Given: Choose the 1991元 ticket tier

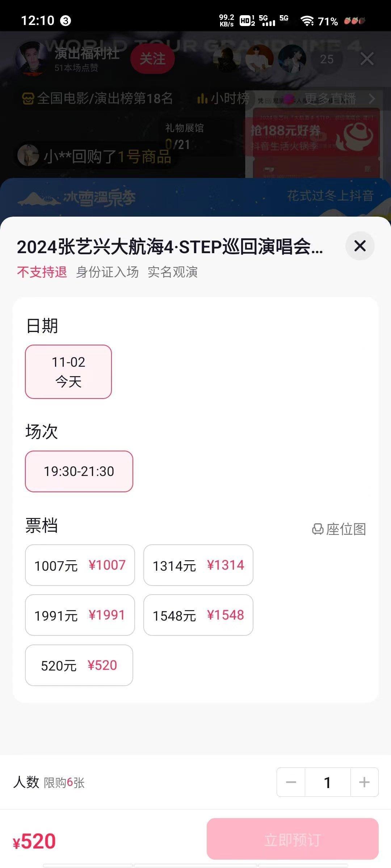Looking at the screenshot, I should pyautogui.click(x=80, y=615).
